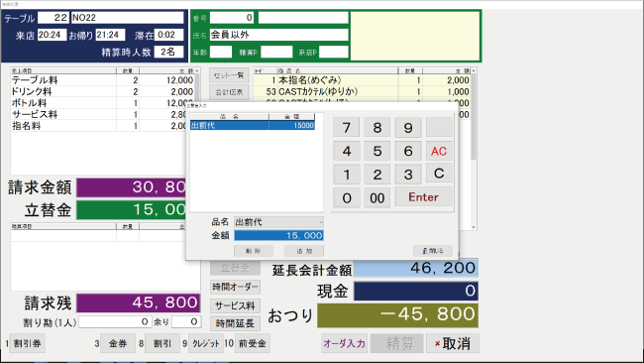Viewport: 644px width, 363px height.
Task: Click keypad digit 3
Action: tap(408, 175)
